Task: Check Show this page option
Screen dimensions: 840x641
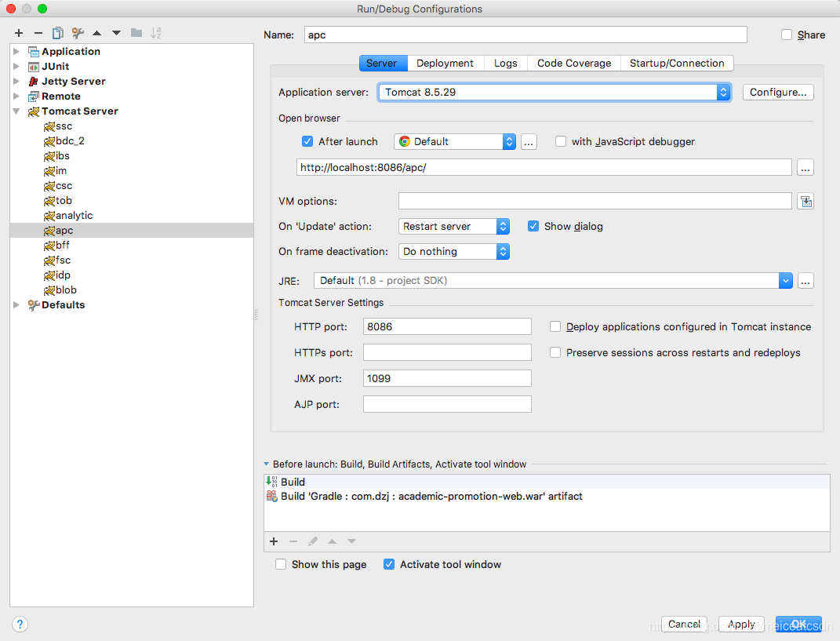Action: (x=281, y=564)
